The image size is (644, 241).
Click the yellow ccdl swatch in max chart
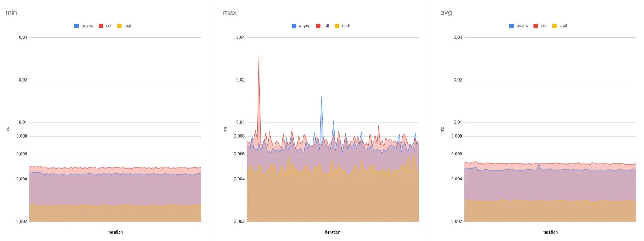pos(337,26)
